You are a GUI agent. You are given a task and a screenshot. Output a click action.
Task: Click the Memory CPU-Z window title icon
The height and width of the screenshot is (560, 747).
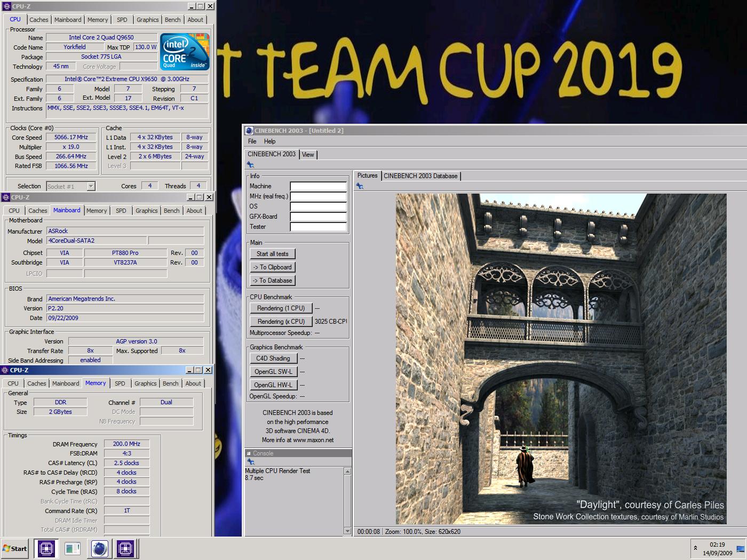tap(5, 370)
